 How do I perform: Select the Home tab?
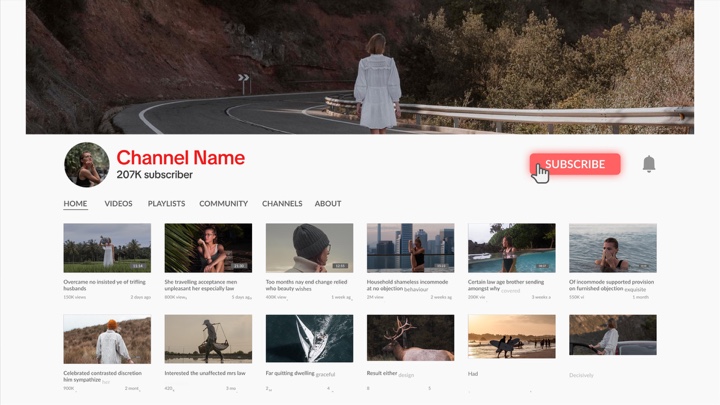pyautogui.click(x=75, y=204)
